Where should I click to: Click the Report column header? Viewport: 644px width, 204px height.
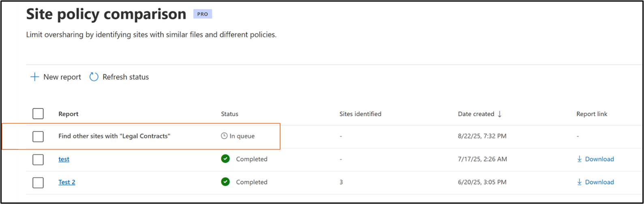tap(69, 114)
